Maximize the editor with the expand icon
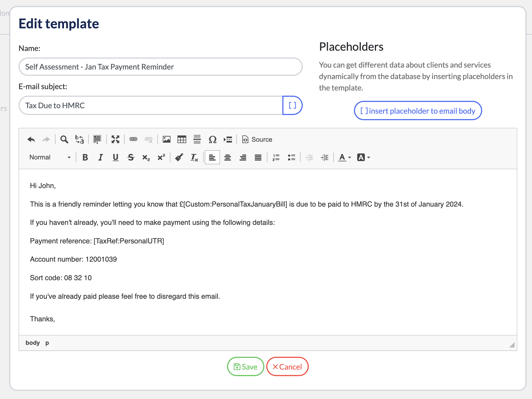 tap(115, 140)
